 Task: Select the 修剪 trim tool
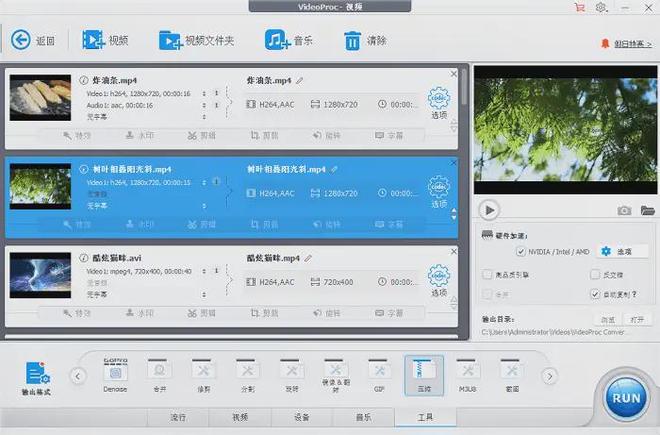point(204,375)
